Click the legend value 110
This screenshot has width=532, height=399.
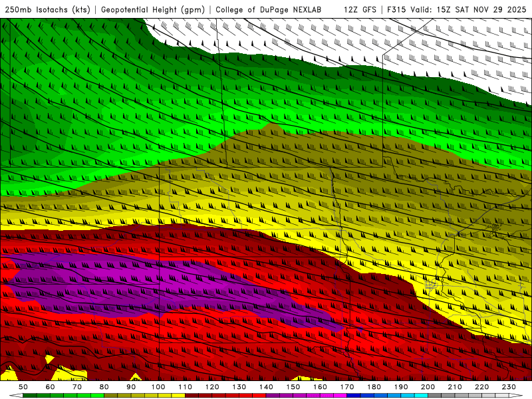click(186, 387)
